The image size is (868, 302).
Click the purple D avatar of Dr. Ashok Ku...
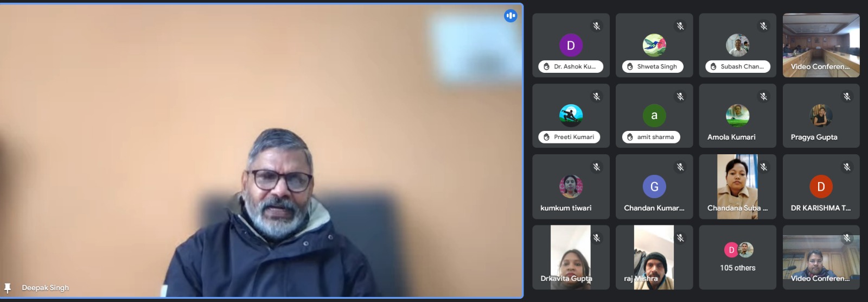(x=571, y=45)
